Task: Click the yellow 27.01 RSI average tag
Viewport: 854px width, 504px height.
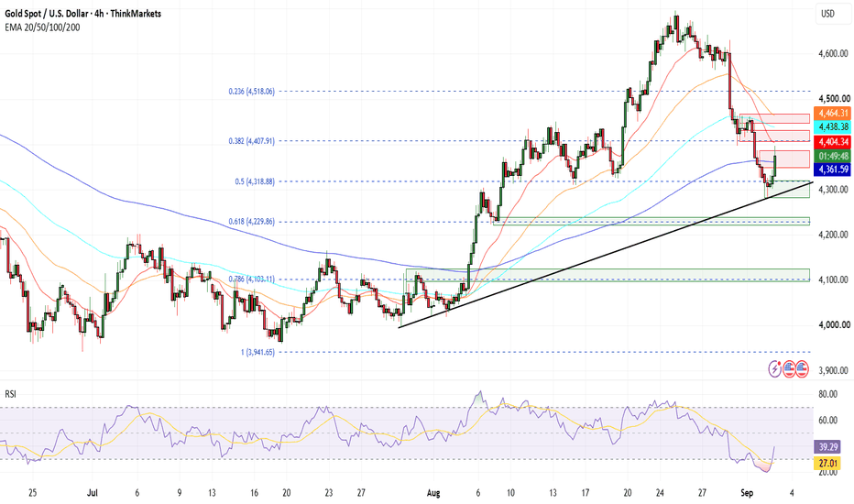Action: pos(828,463)
